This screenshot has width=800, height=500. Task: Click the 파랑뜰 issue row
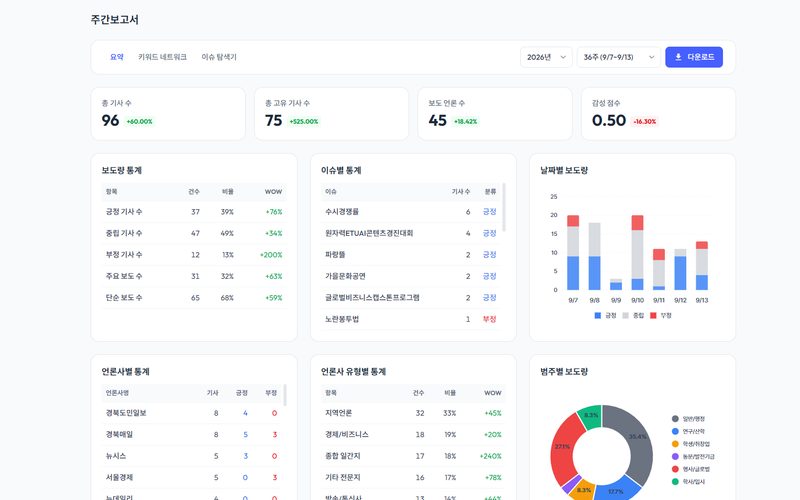click(x=411, y=255)
